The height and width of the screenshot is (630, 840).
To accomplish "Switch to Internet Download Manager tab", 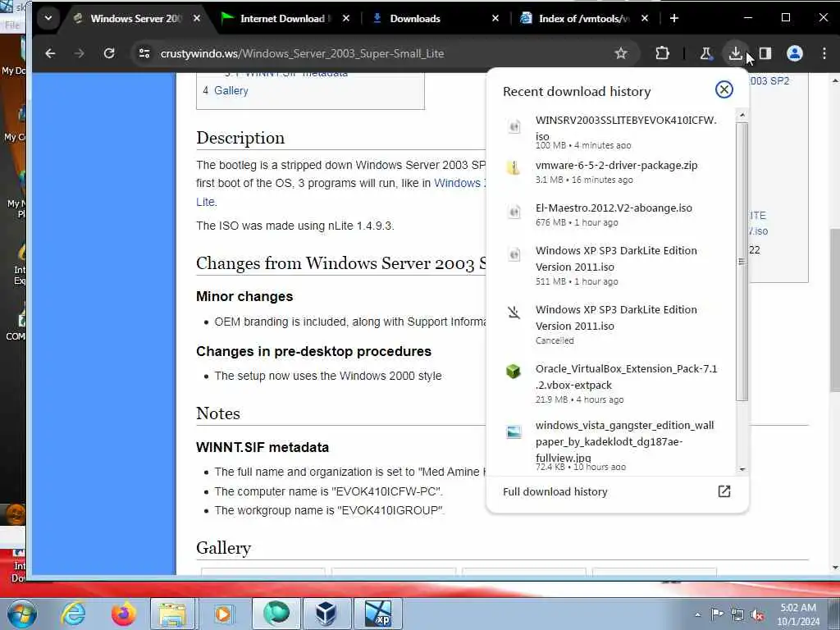I will pyautogui.click(x=282, y=18).
